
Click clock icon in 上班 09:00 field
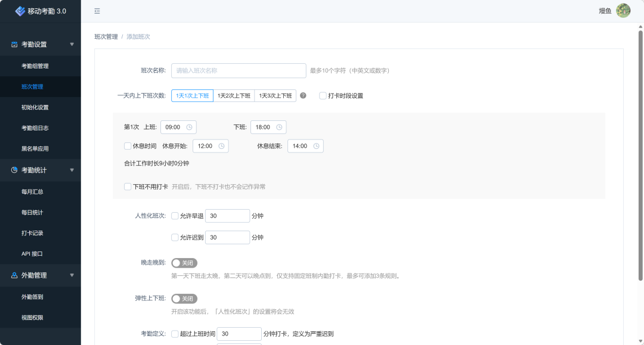tap(189, 127)
